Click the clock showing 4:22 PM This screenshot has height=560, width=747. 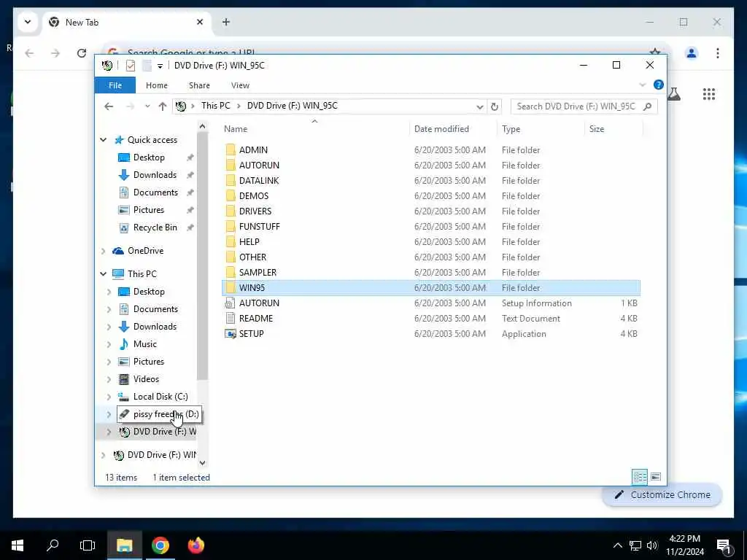(684, 539)
